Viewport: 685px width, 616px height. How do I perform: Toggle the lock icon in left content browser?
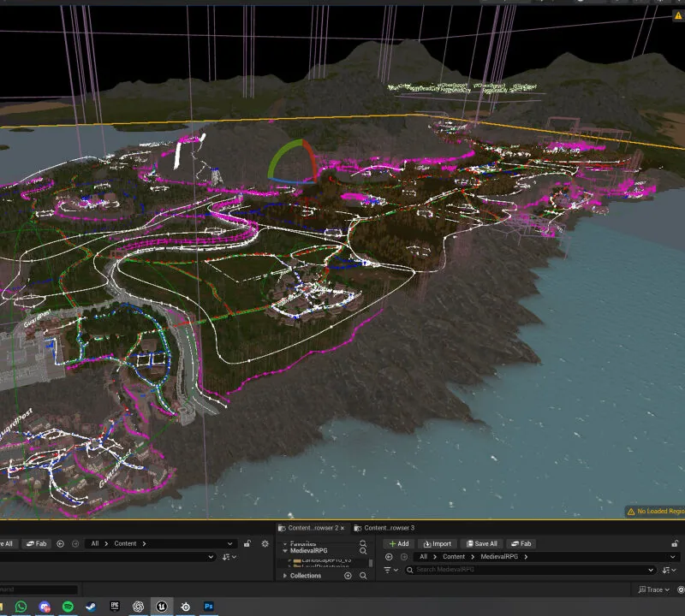pyautogui.click(x=247, y=543)
